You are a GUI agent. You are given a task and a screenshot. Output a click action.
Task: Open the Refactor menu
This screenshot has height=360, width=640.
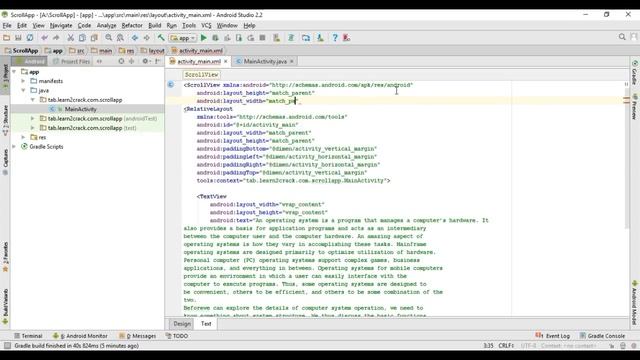coord(132,25)
